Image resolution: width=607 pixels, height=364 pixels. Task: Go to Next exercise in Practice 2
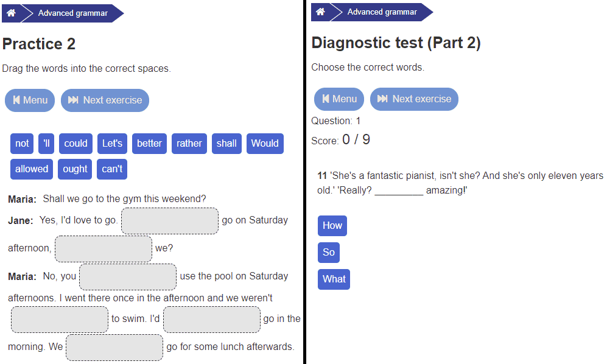105,100
